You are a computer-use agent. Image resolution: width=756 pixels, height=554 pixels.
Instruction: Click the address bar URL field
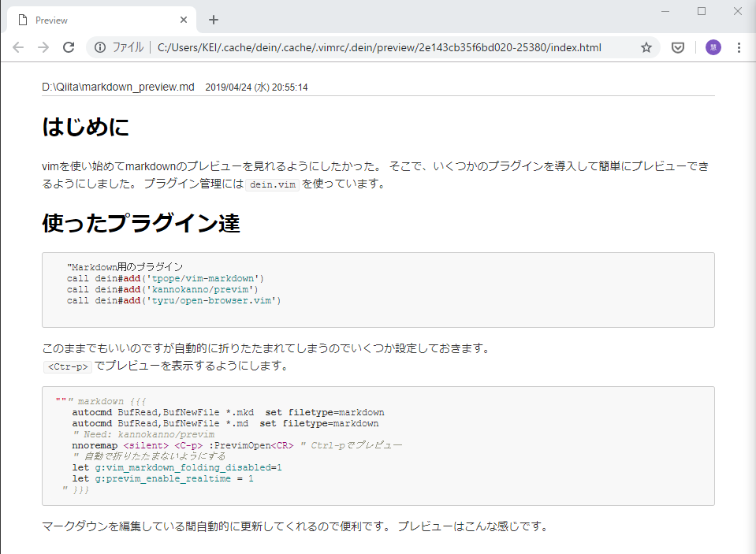(378, 47)
